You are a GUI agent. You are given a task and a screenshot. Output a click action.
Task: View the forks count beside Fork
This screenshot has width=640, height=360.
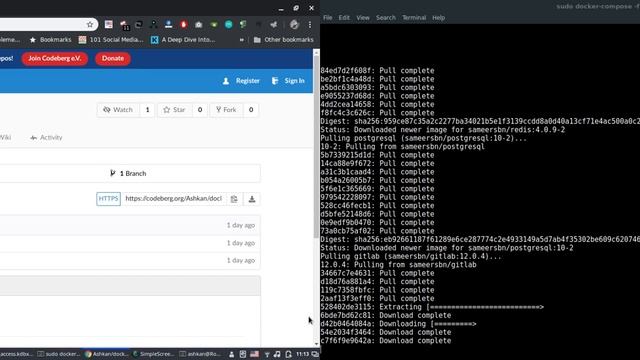coord(251,110)
